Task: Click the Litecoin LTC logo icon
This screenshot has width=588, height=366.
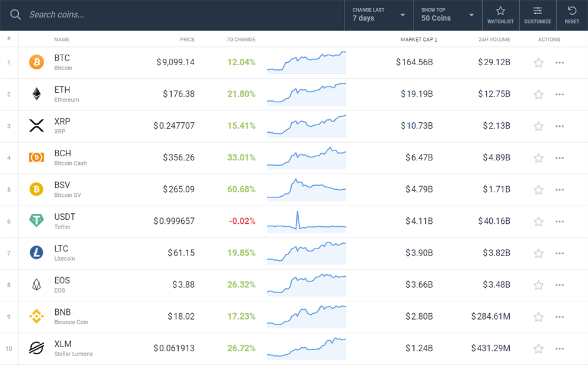Action: [x=36, y=253]
